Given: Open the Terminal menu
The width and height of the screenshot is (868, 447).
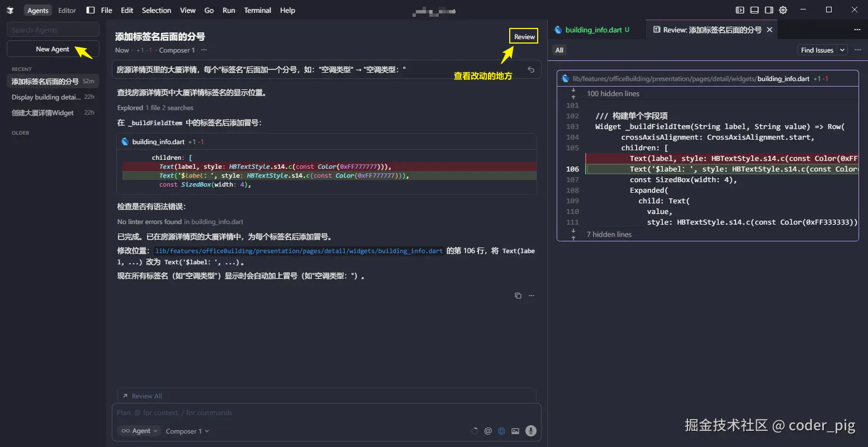Looking at the screenshot, I should click(257, 10).
